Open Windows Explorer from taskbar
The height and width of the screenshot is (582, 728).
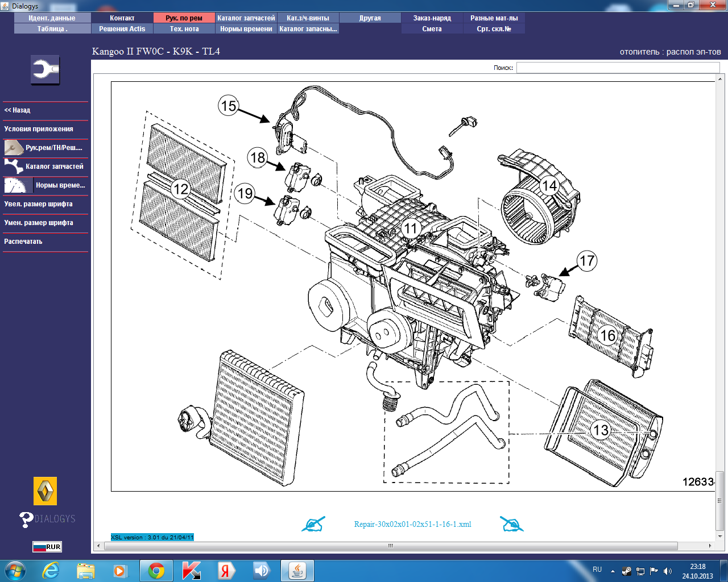86,571
